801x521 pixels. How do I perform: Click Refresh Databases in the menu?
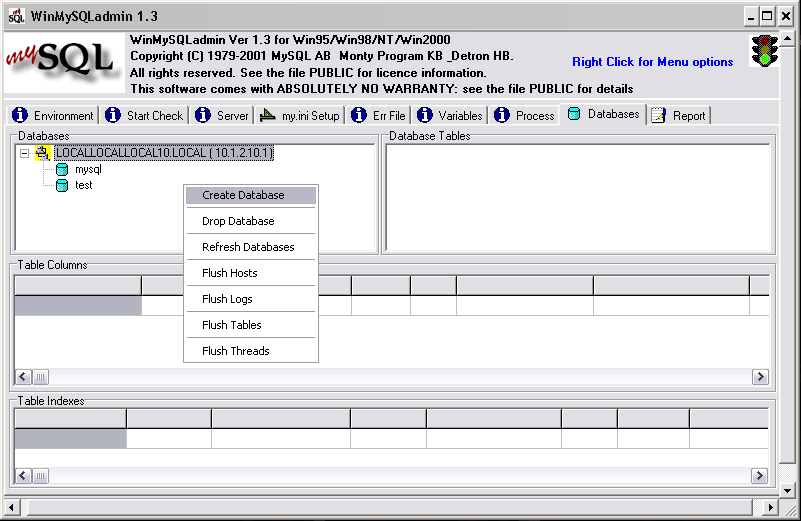(x=248, y=247)
